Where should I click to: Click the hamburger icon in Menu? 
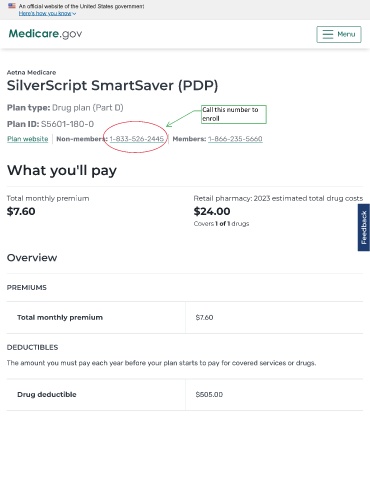328,34
